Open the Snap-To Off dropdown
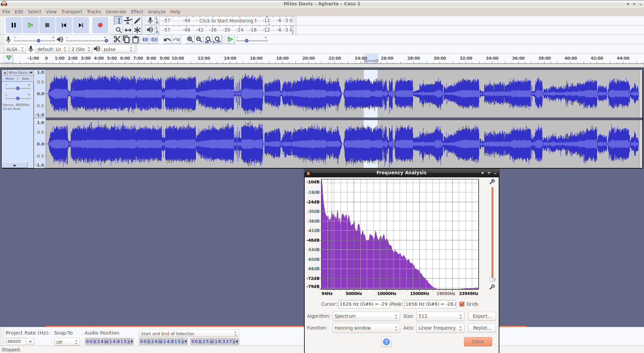The height and width of the screenshot is (353, 644). tap(67, 342)
